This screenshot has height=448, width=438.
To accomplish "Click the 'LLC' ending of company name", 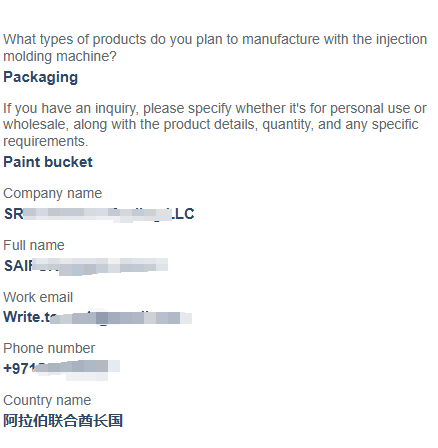I will pyautogui.click(x=182, y=214).
